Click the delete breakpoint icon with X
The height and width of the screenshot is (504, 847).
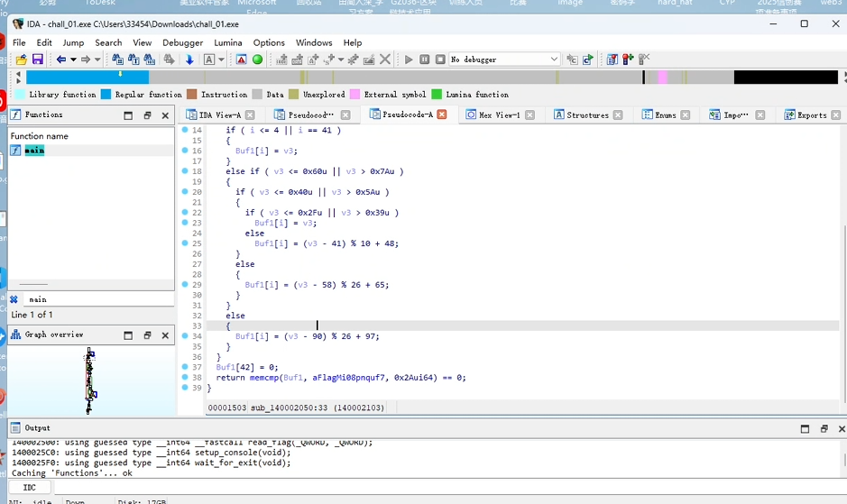[x=644, y=59]
